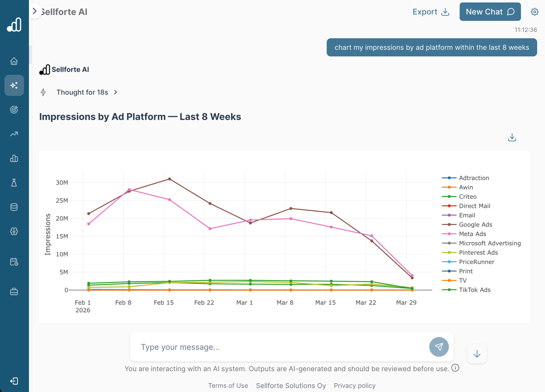
Task: Download the chart with download icon
Action: 512,138
